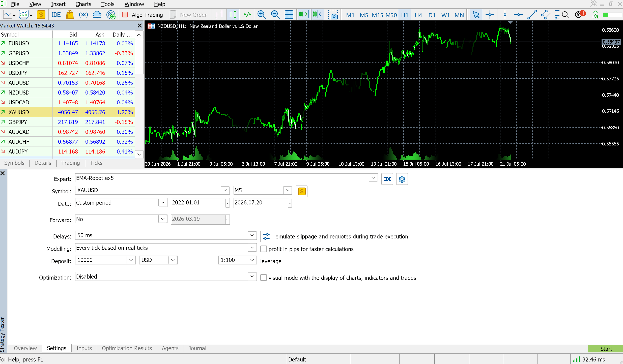This screenshot has width=623, height=364.
Task: Toggle Algo Trading on
Action: [143, 15]
